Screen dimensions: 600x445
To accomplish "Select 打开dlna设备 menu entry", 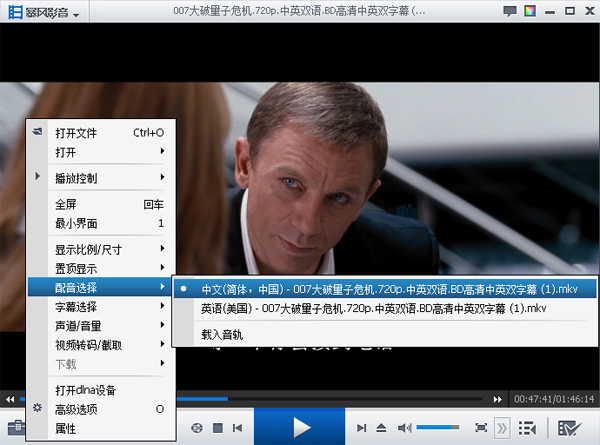I will pos(102,390).
